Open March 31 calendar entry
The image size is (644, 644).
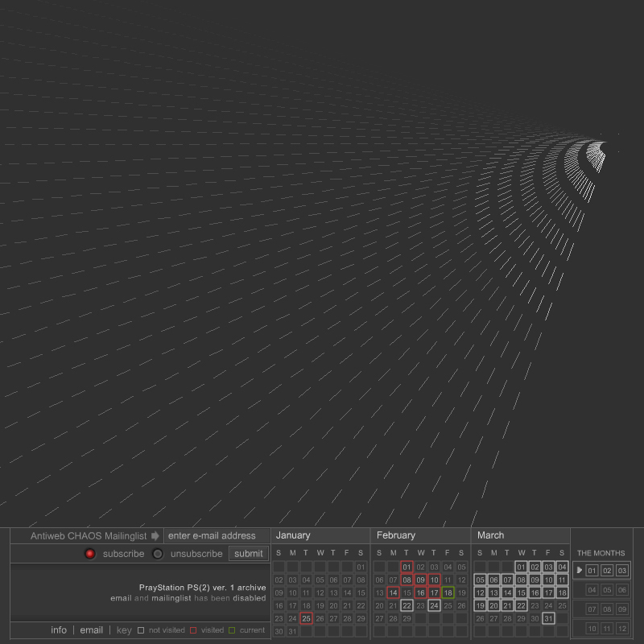click(548, 619)
